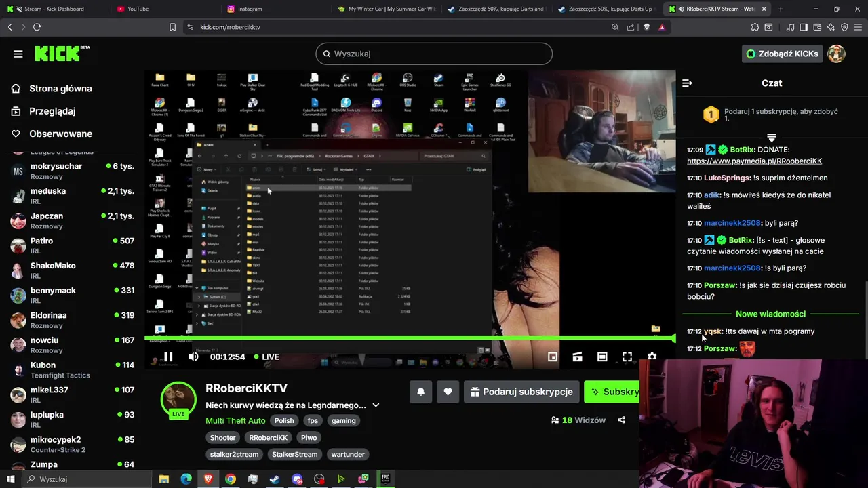Screen dimensions: 868x488
Task: Open user profile avatar menu
Action: coord(836,54)
